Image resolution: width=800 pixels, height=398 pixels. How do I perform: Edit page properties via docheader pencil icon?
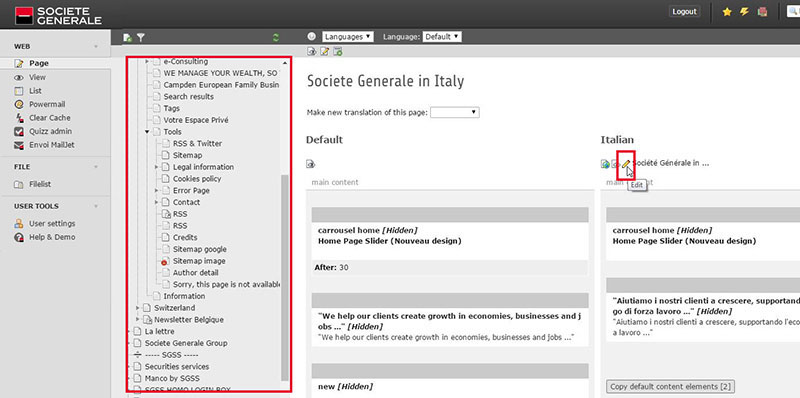pos(324,51)
